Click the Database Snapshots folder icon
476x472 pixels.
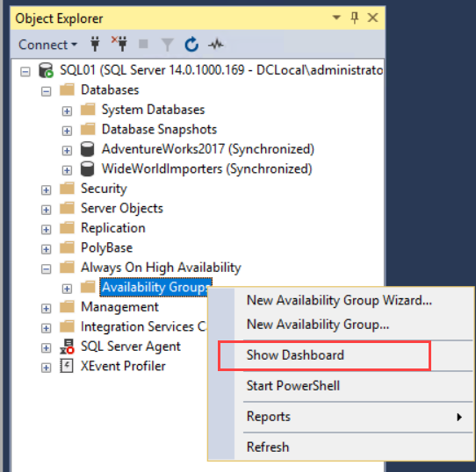(88, 129)
